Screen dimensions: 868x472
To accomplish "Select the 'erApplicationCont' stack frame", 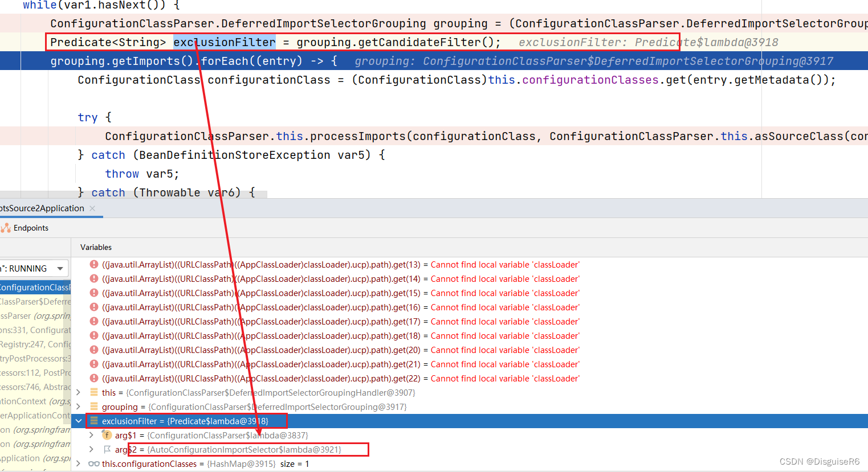I will pos(35,415).
